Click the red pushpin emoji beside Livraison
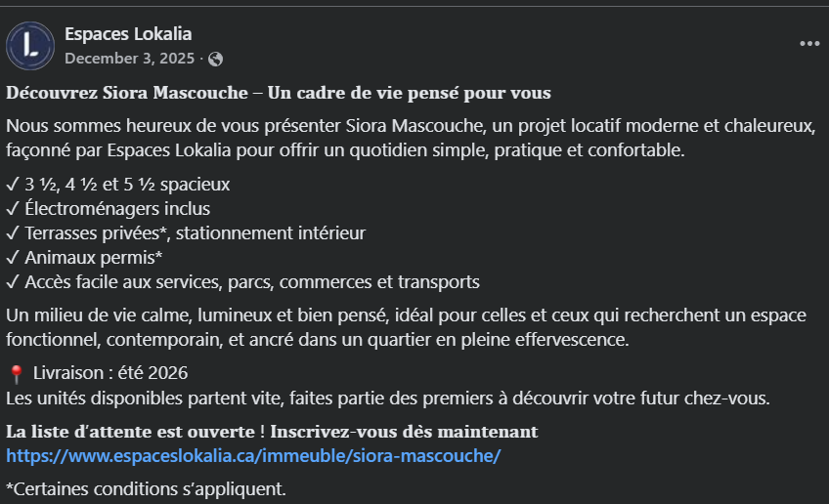The image size is (829, 504). pos(16,374)
